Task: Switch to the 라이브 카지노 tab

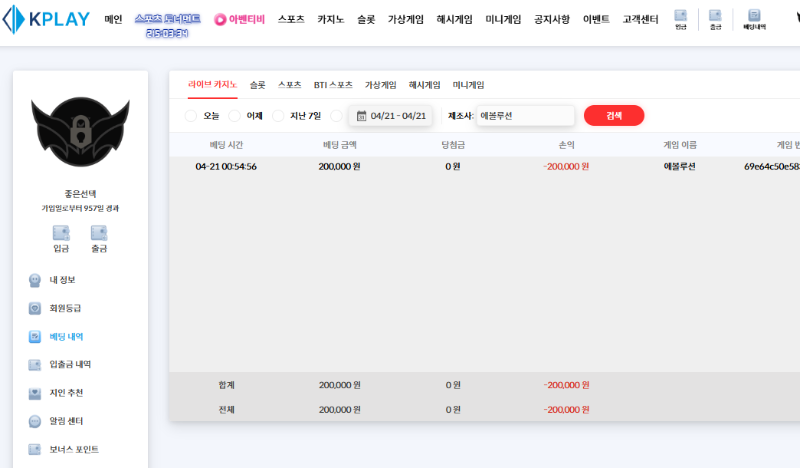Action: (x=212, y=85)
